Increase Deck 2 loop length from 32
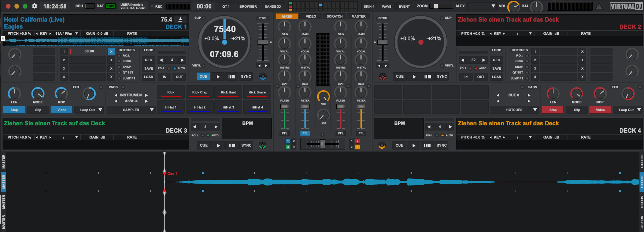This screenshot has height=232, width=644. tap(484, 60)
